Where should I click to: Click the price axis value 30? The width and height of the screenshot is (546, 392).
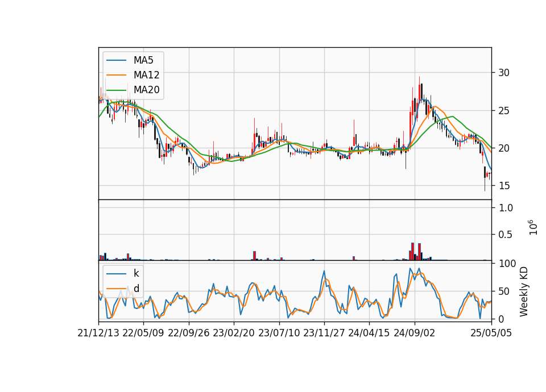(x=504, y=73)
